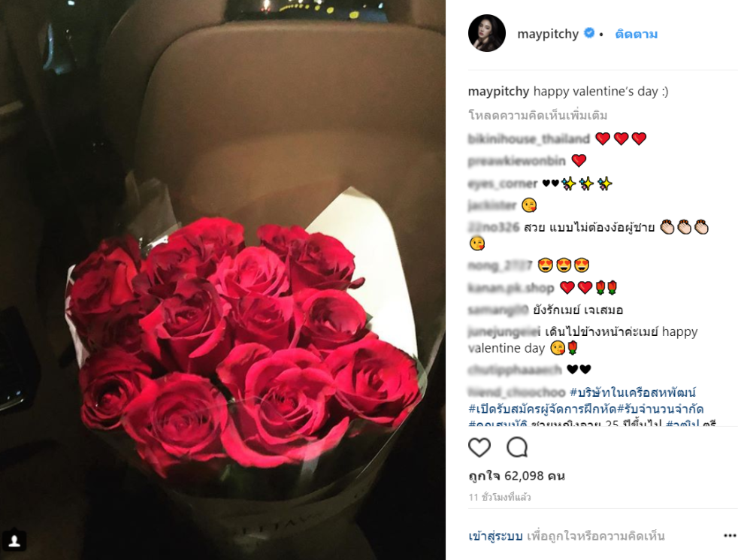The width and height of the screenshot is (744, 560).
Task: Click the เข้าสู่ระบบ login link
Action: pos(495,536)
